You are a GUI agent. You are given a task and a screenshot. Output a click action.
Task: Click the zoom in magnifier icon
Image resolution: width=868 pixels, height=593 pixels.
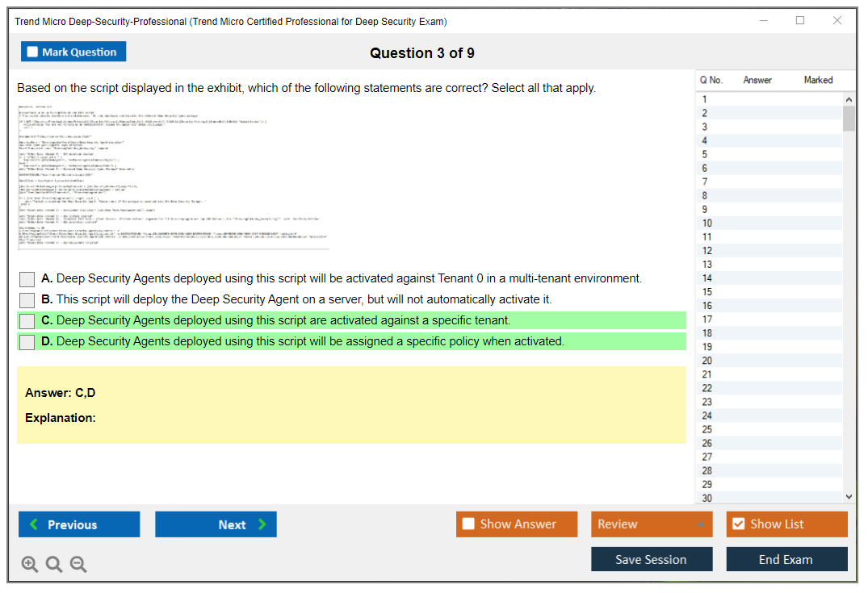coord(30,565)
